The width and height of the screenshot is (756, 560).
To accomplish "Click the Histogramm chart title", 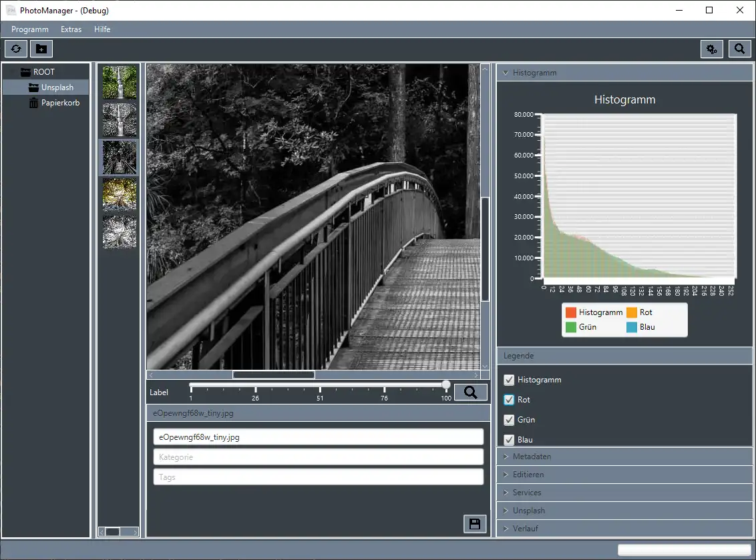I will [624, 99].
